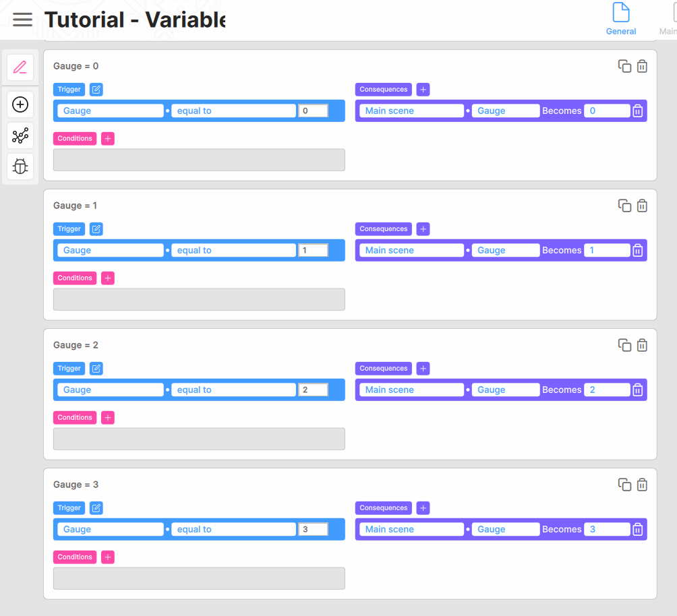Click trigger value field showing 3
Image resolution: width=677 pixels, height=616 pixels.
tap(313, 529)
